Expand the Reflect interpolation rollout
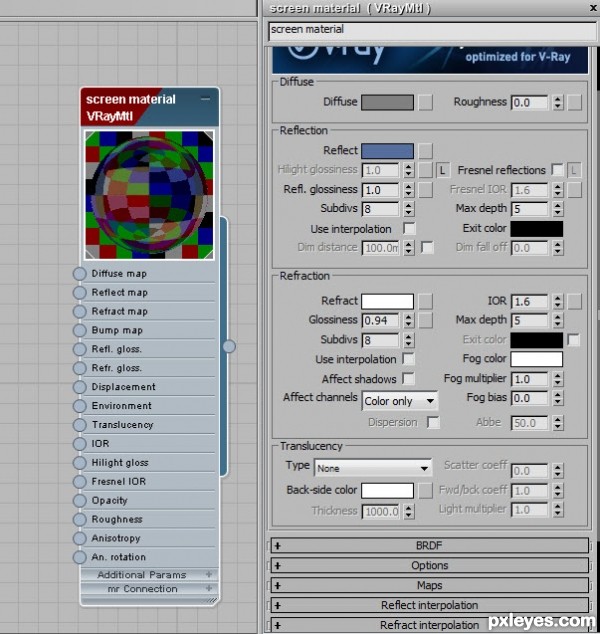 click(x=429, y=605)
